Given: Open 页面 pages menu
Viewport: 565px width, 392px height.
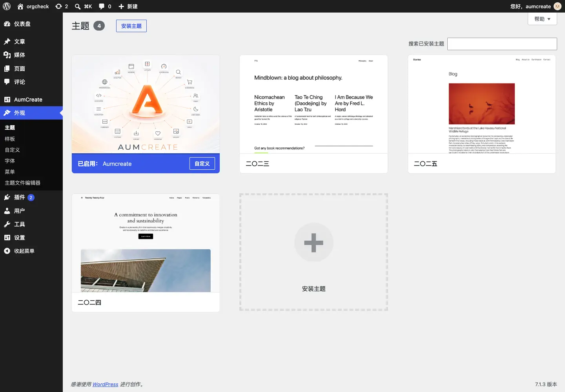Looking at the screenshot, I should coord(31,69).
